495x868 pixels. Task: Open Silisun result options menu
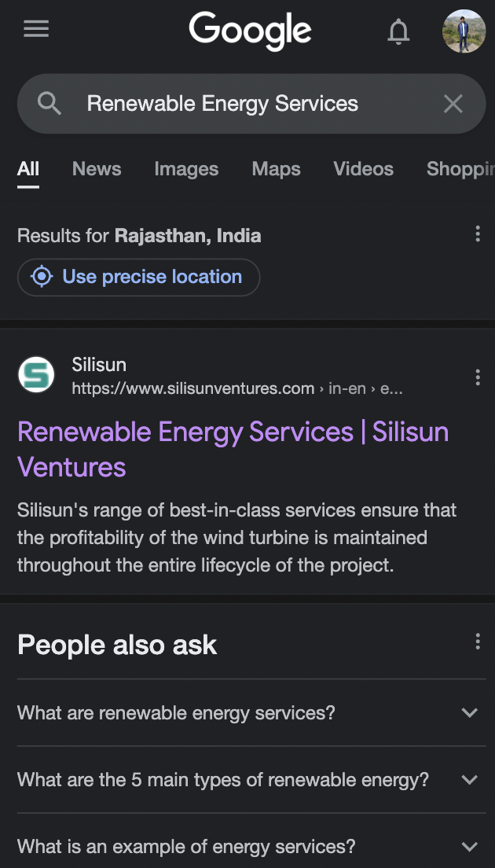click(x=478, y=377)
